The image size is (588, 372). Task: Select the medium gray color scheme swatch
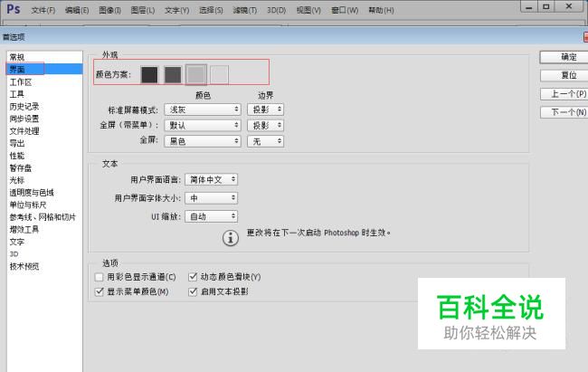click(196, 74)
